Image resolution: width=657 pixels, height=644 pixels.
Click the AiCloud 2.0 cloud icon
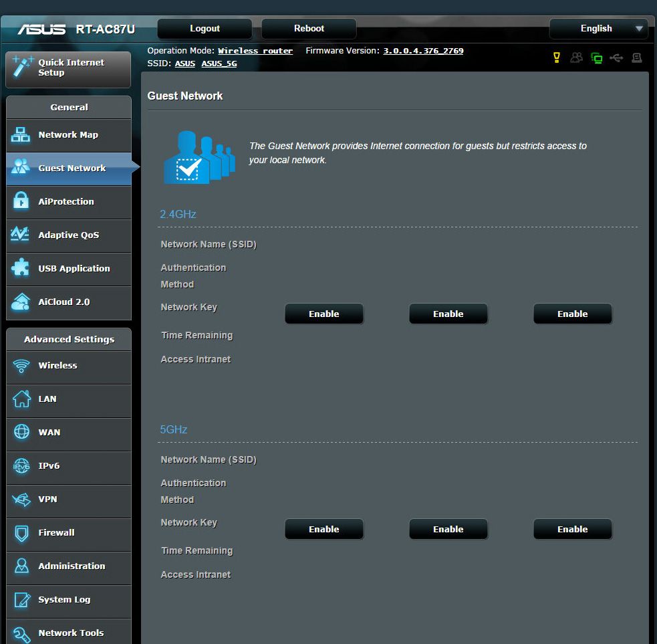click(21, 302)
